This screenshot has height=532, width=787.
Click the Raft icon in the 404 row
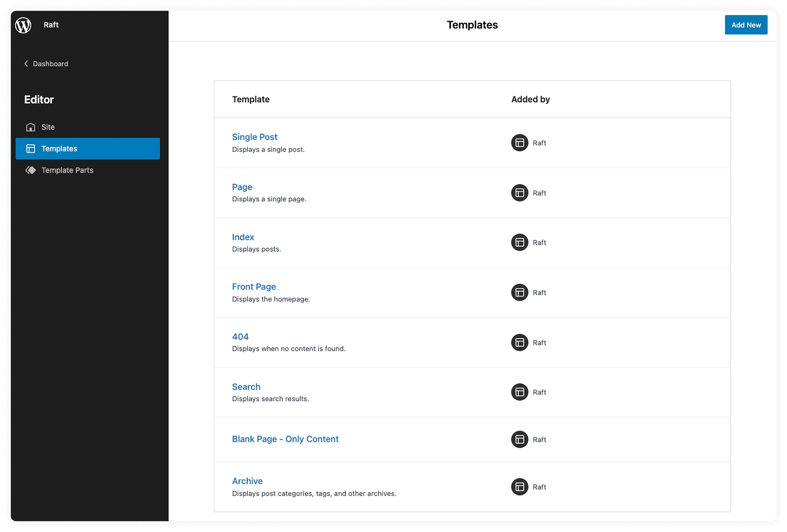click(x=519, y=342)
